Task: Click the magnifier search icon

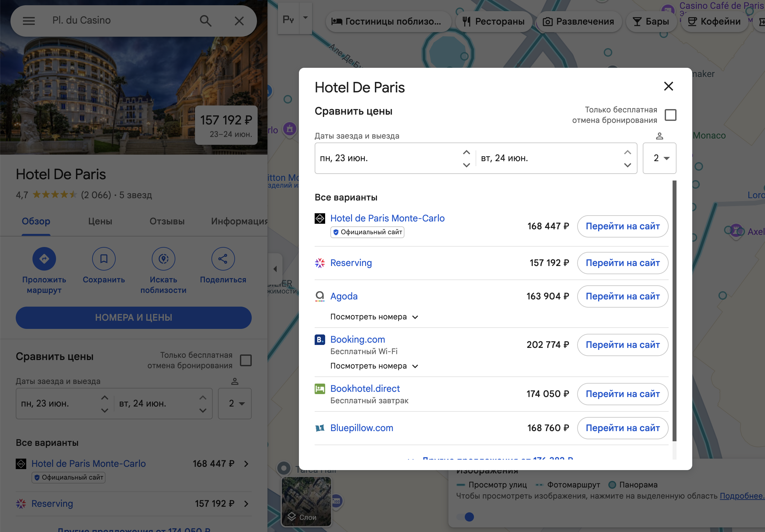Action: [x=205, y=21]
